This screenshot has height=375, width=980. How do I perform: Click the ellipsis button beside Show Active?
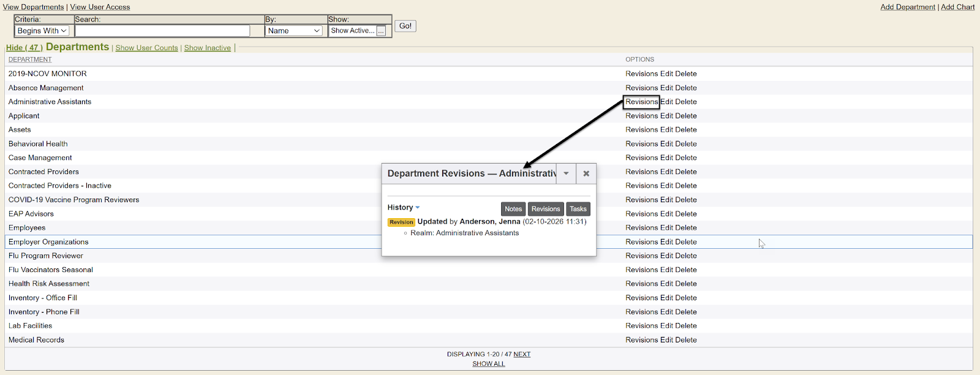pyautogui.click(x=381, y=31)
